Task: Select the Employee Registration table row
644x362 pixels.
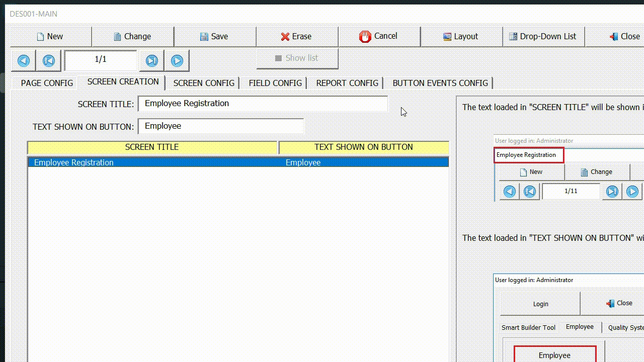Action: pyautogui.click(x=151, y=162)
